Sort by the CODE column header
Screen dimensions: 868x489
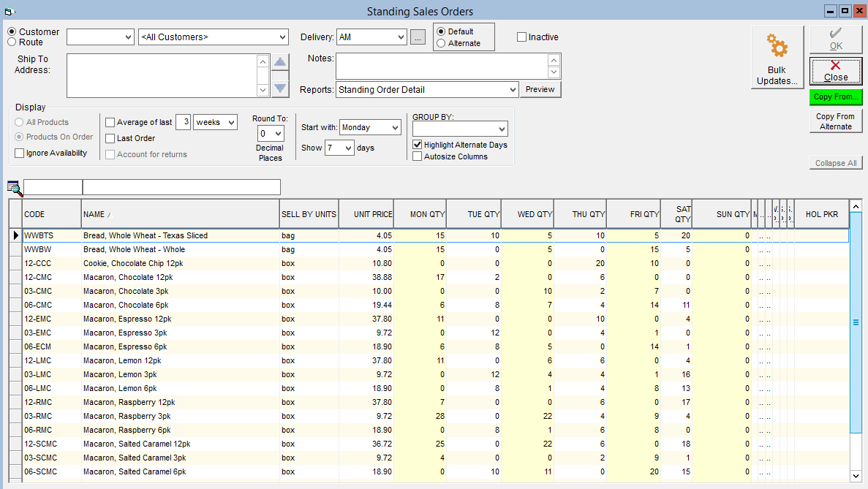click(52, 214)
